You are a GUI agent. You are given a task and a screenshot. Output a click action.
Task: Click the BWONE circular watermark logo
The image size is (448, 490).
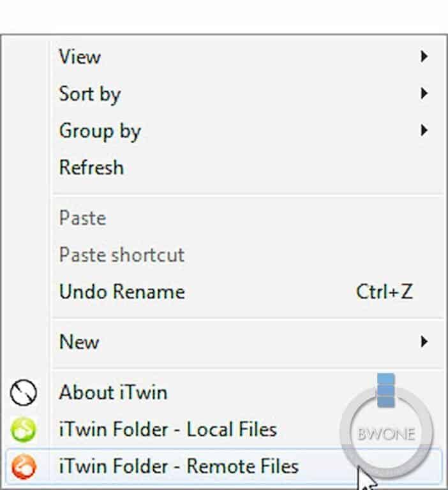coord(387,426)
